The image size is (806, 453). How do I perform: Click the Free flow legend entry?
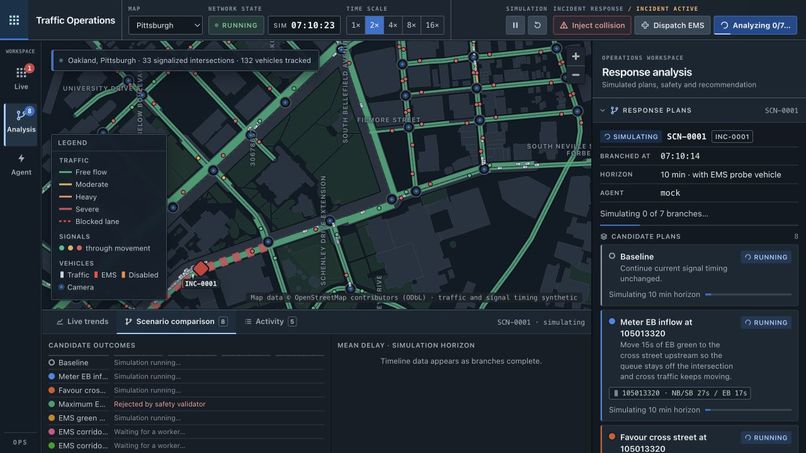click(x=83, y=172)
